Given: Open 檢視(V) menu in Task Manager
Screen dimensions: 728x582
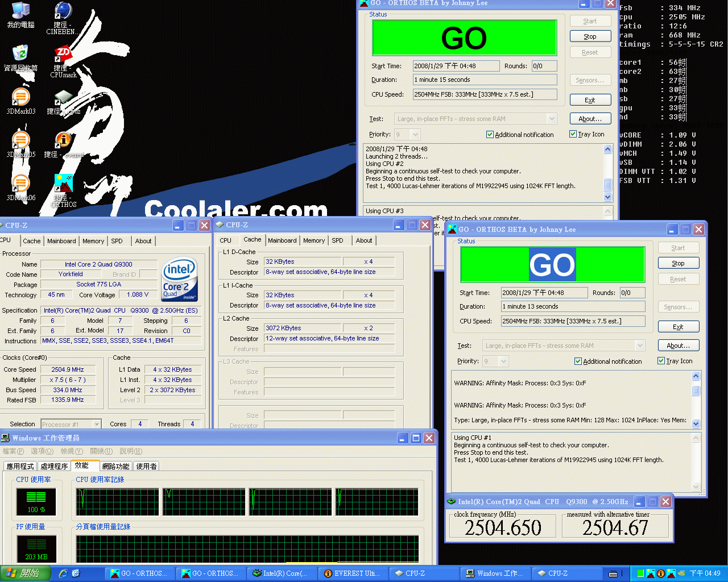Looking at the screenshot, I should (x=72, y=451).
